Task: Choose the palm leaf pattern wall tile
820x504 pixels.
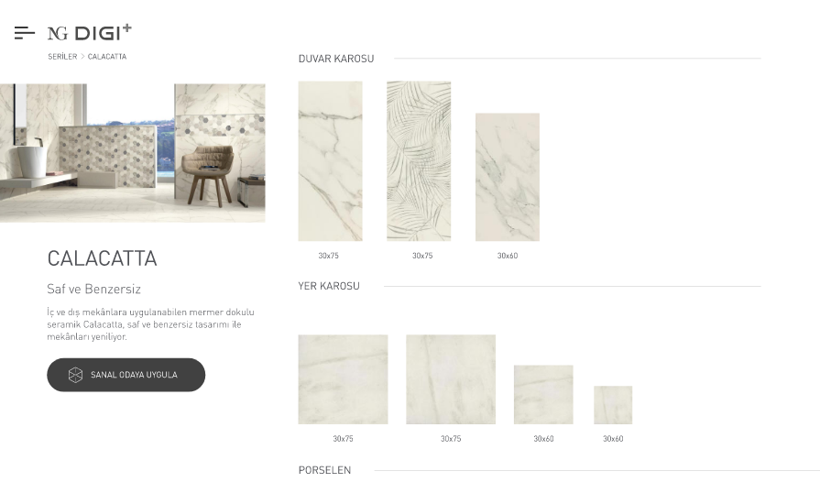Action: (x=419, y=161)
